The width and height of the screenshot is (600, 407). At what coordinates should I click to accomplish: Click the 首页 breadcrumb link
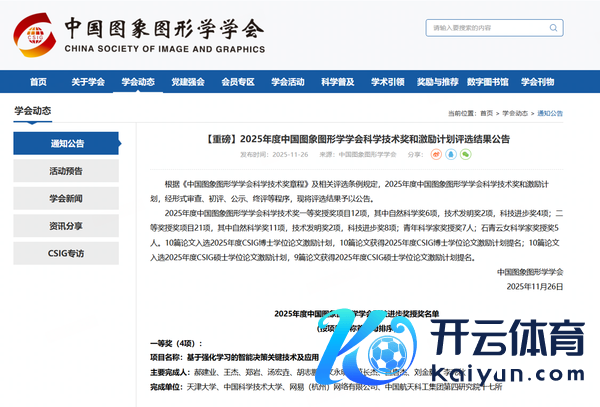486,114
